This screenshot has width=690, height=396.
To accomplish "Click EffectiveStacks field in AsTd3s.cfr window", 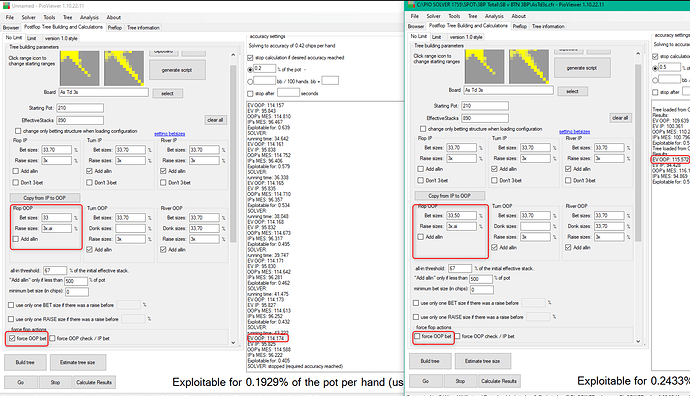I will tap(485, 118).
